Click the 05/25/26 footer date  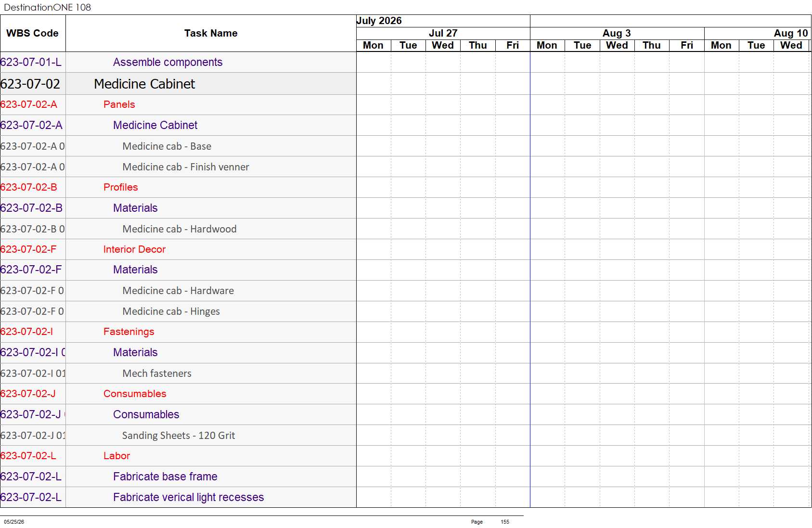tap(14, 522)
